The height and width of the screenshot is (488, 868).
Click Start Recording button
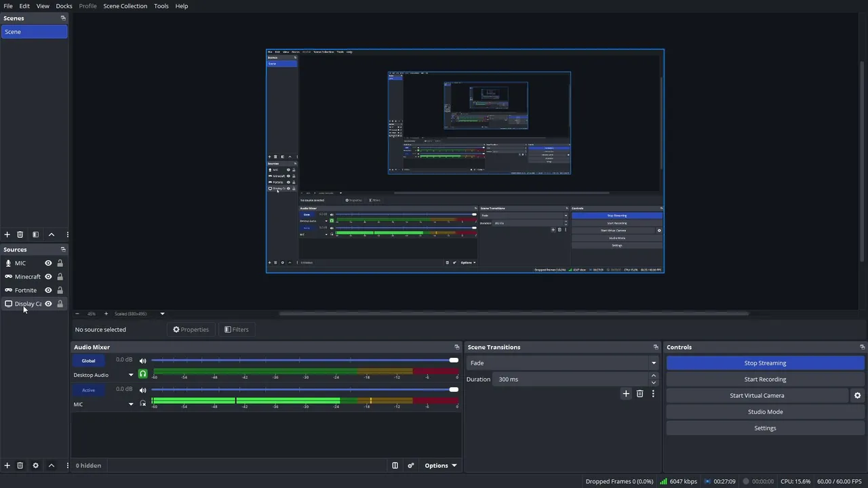point(765,380)
